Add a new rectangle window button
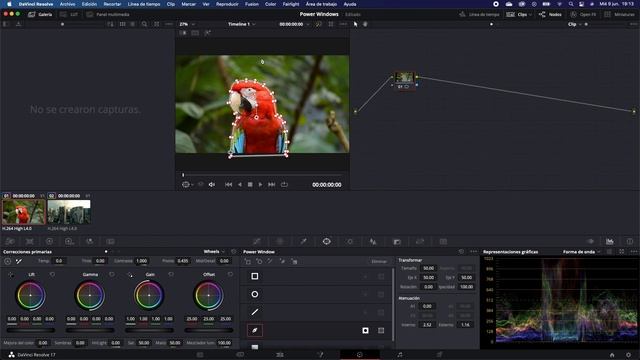This screenshot has width=640, height=360. tap(248, 261)
